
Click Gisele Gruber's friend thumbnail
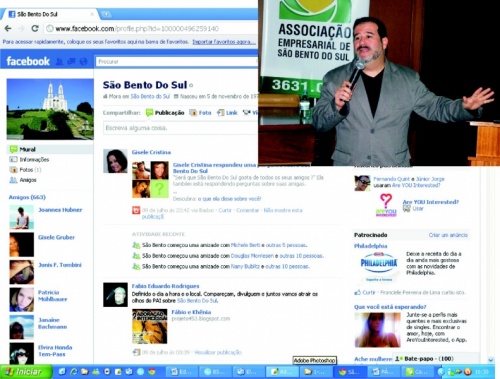pos(22,245)
